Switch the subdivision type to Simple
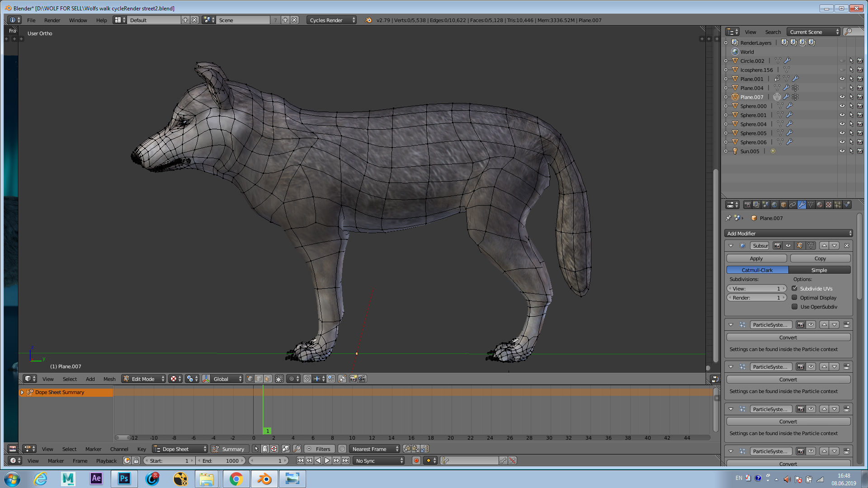868x488 pixels. (x=819, y=270)
